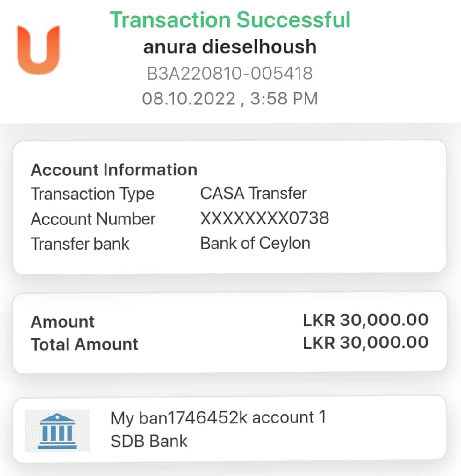The height and width of the screenshot is (476, 461).
Task: Select masked account number XXXXXXXX0738
Action: [264, 218]
